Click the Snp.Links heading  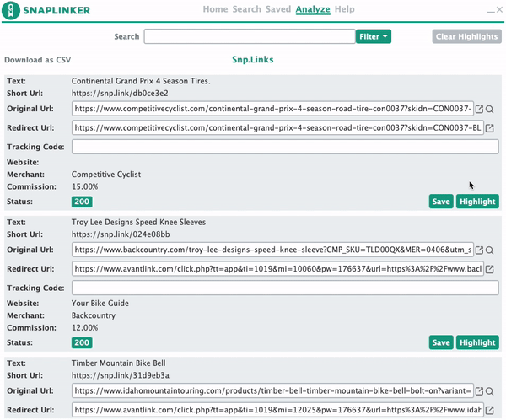[x=253, y=60]
